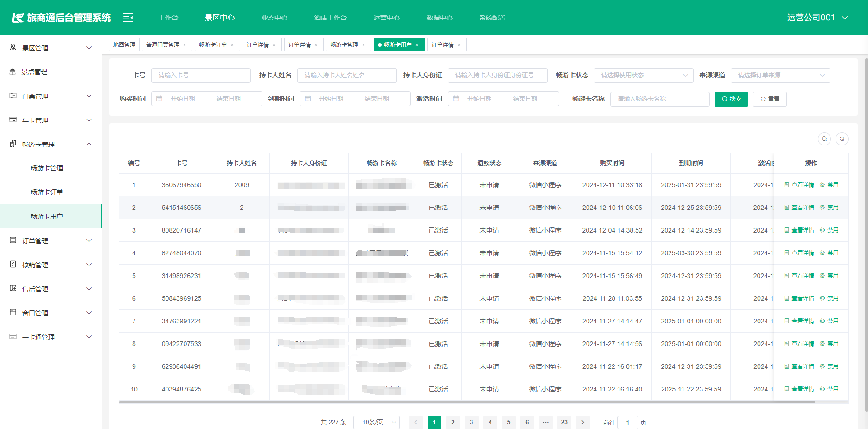The image size is (868, 429).
Task: Click the 重置 button
Action: [770, 99]
